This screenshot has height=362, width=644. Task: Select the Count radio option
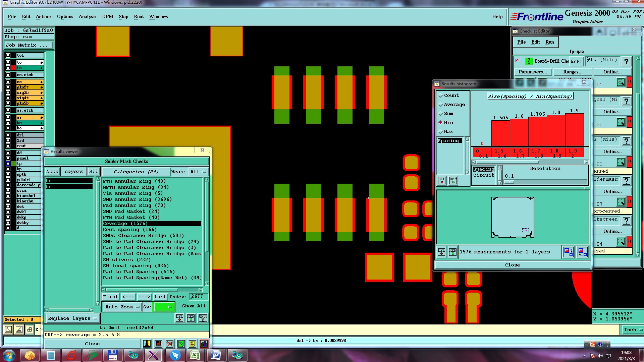point(440,96)
